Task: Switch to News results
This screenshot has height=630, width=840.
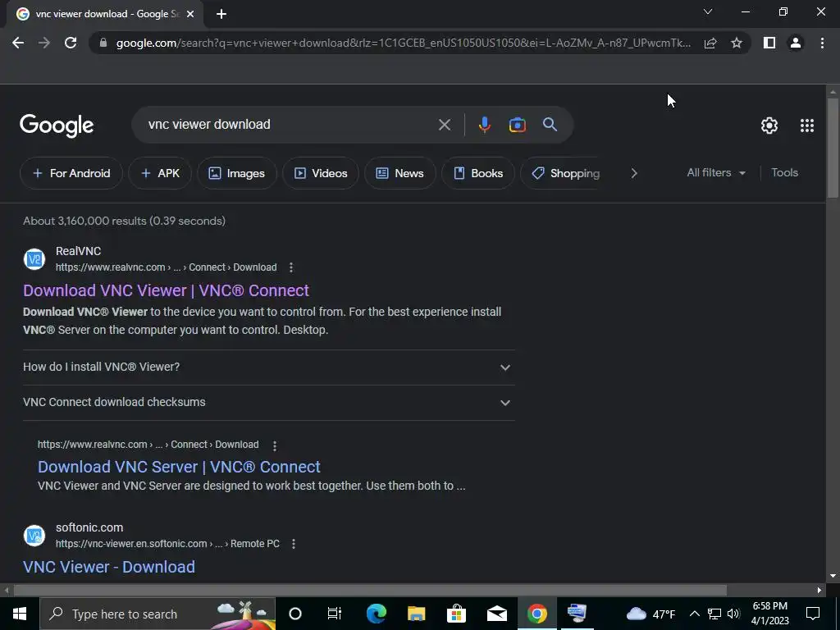Action: pos(399,173)
